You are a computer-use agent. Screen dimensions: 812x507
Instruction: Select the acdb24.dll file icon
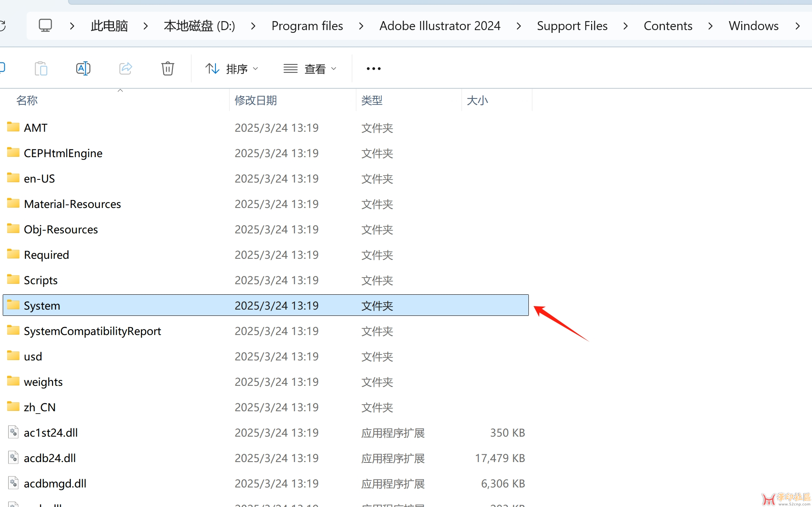[13, 458]
